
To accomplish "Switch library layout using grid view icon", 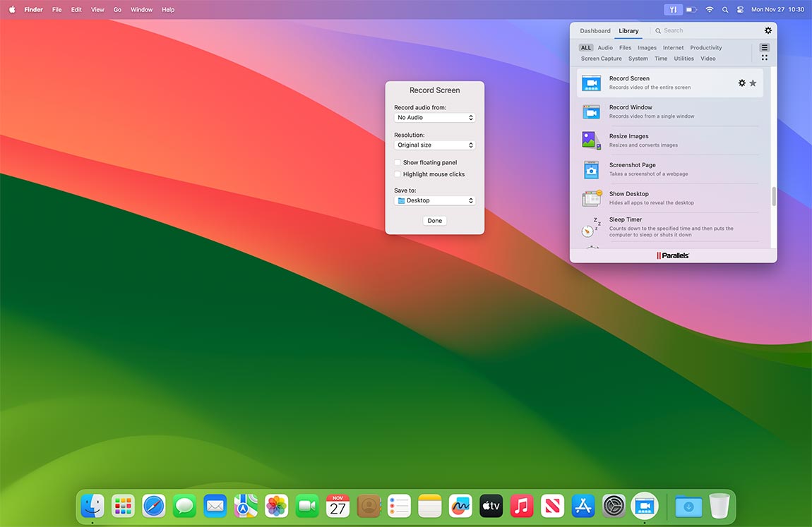I will tap(765, 57).
